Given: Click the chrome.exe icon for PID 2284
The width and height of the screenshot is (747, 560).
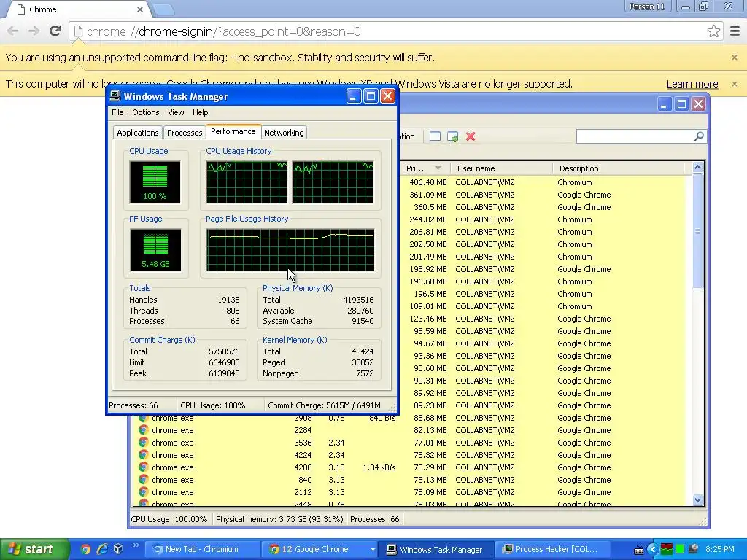Looking at the screenshot, I should point(143,430).
